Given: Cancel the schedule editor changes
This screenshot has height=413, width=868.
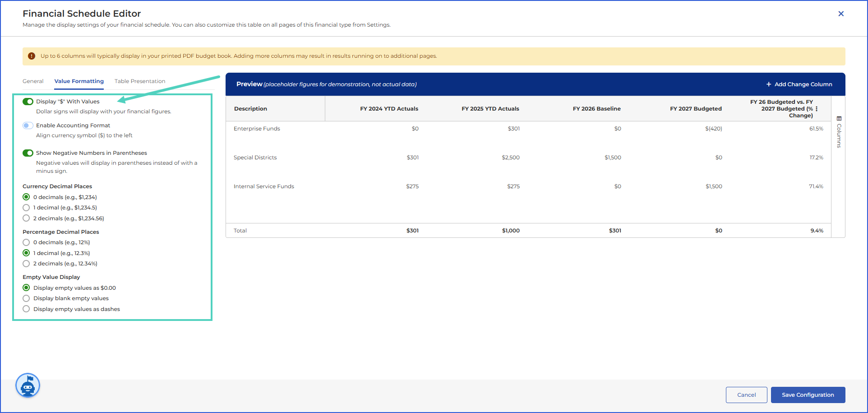Looking at the screenshot, I should [x=746, y=395].
